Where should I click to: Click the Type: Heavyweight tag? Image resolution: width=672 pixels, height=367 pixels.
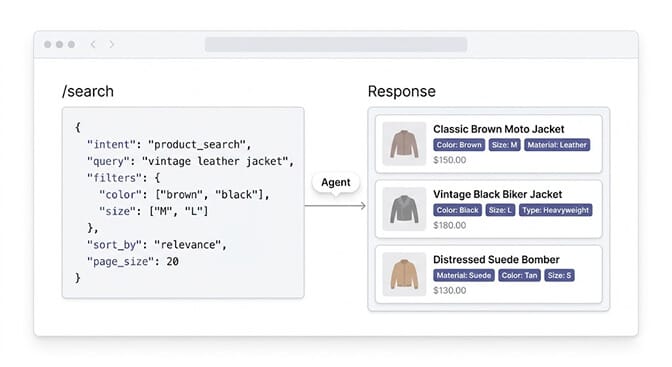(x=555, y=210)
